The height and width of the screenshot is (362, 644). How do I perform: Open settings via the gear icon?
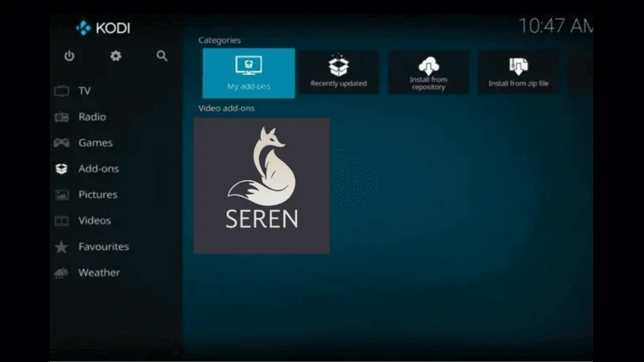click(x=115, y=56)
